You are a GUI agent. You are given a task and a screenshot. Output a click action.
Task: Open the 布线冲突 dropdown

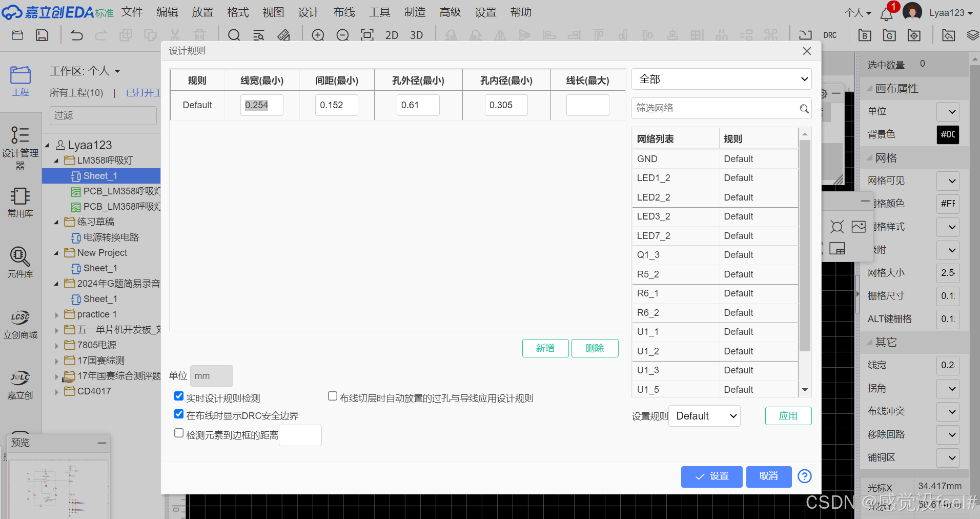[x=948, y=411]
